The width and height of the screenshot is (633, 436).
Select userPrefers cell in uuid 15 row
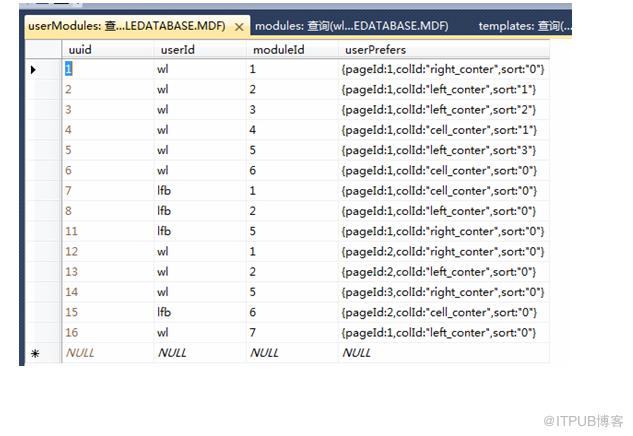pos(444,312)
